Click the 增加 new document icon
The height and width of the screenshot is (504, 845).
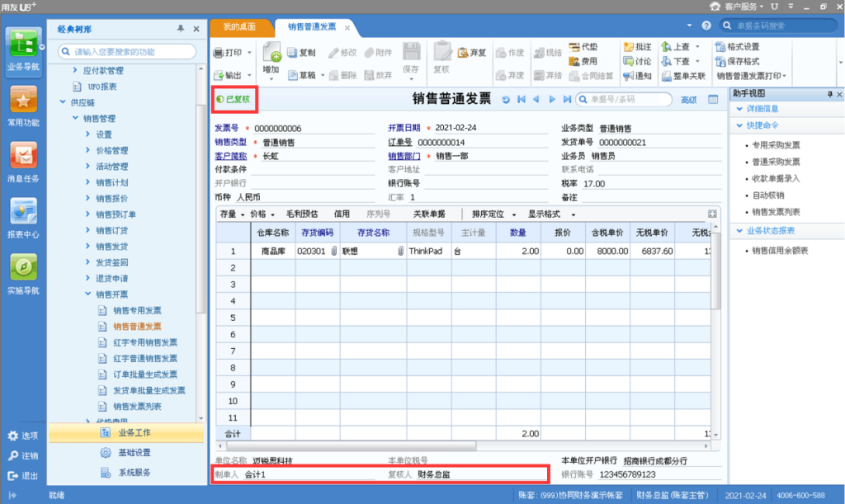point(271,56)
